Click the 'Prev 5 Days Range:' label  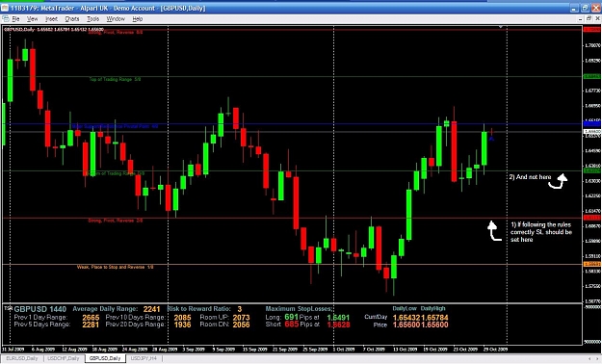coord(42,325)
